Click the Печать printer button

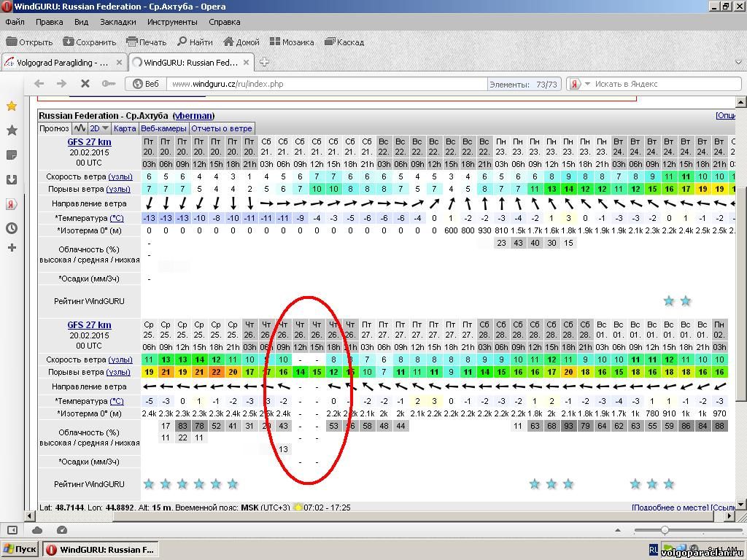coord(146,42)
